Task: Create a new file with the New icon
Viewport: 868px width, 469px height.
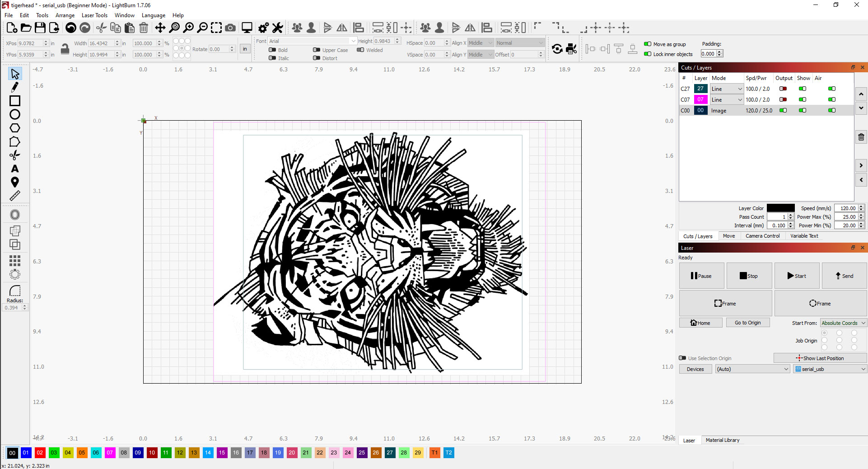Action: (12, 28)
